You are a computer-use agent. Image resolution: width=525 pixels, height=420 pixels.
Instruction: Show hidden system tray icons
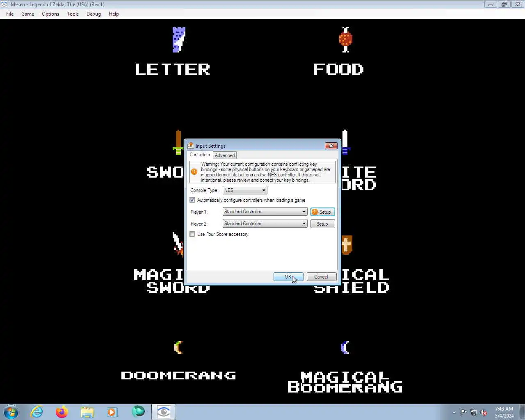(454, 412)
